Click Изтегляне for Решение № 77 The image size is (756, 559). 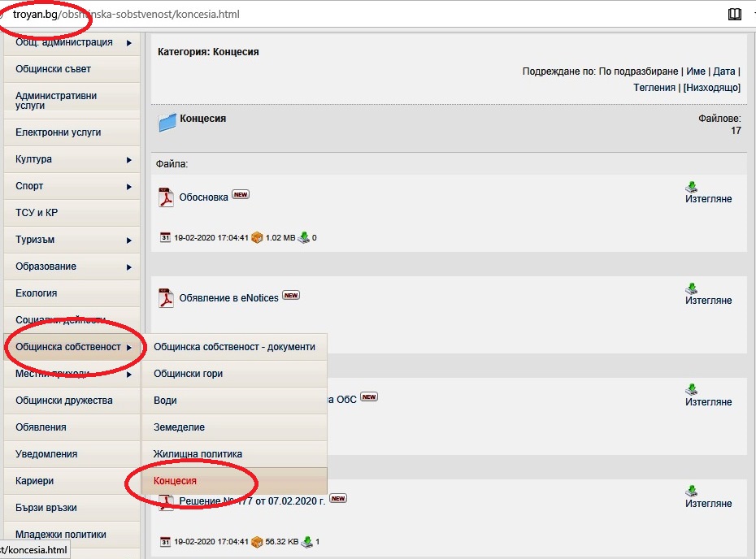pos(708,504)
